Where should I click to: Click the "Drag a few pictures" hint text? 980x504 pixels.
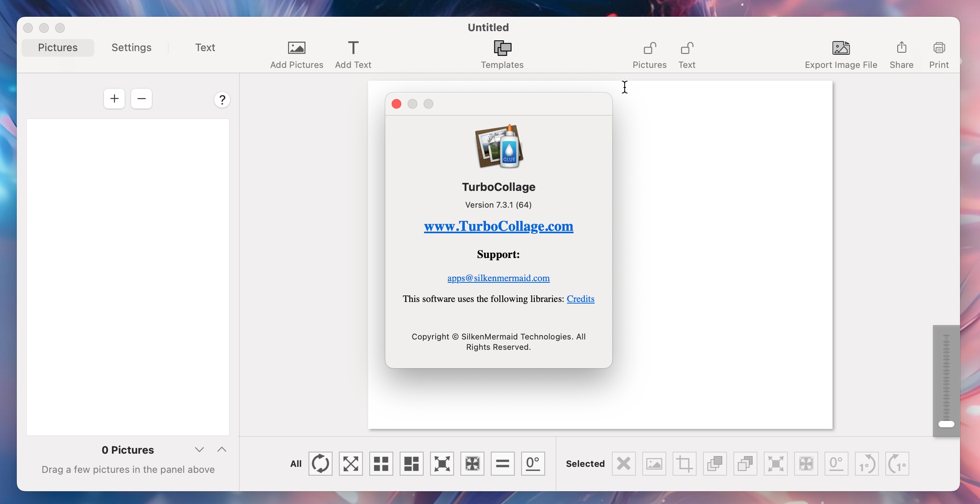(x=128, y=470)
